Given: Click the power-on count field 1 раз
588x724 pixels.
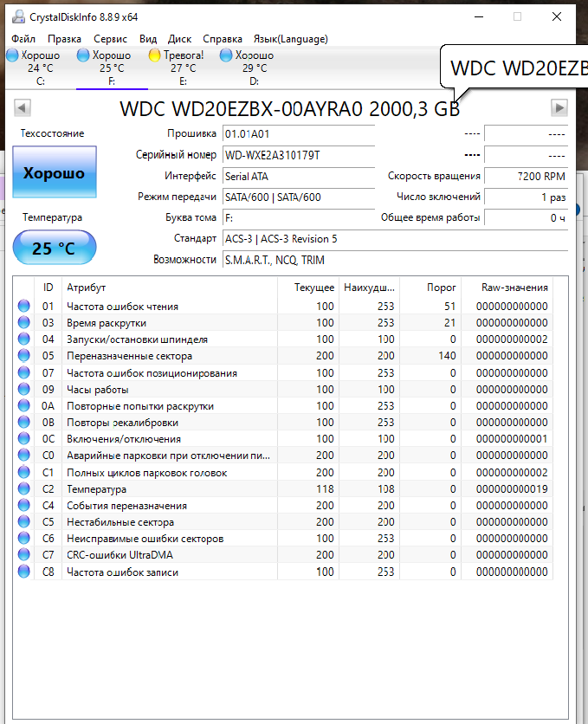Looking at the screenshot, I should [527, 197].
